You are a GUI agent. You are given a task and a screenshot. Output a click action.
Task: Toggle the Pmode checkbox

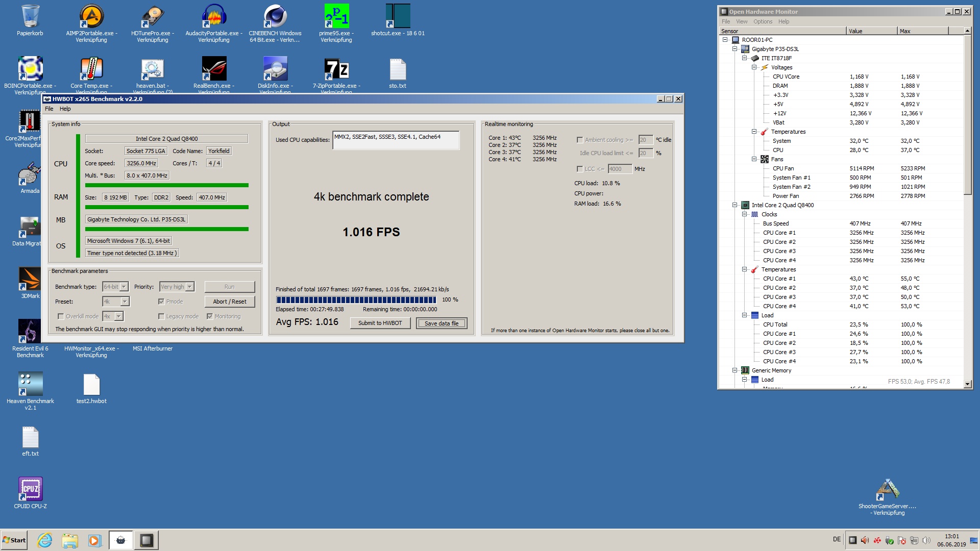click(x=161, y=302)
